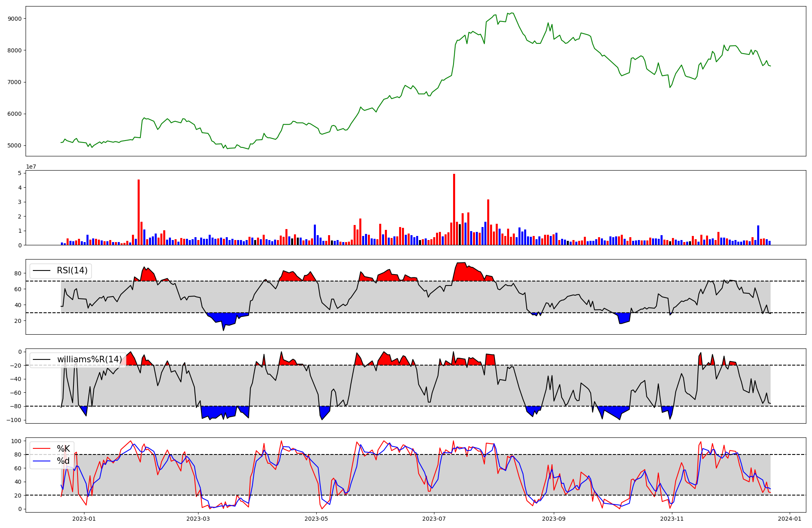Click the 9000 price axis label
Viewport: 812px width, 528px height.
[15, 19]
